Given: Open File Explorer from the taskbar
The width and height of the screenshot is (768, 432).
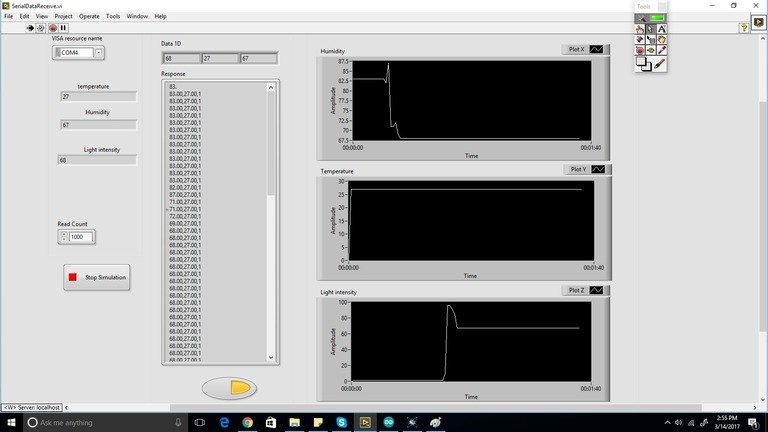Looking at the screenshot, I should (x=294, y=422).
